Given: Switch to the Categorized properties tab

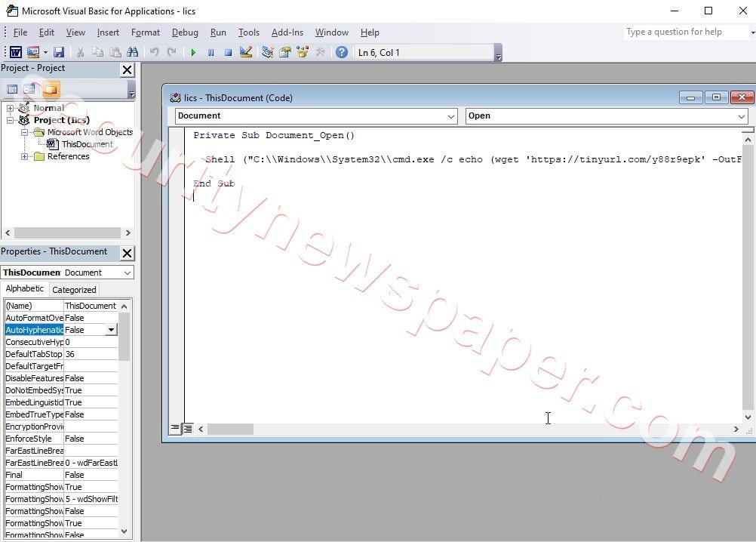Looking at the screenshot, I should pyautogui.click(x=74, y=290).
